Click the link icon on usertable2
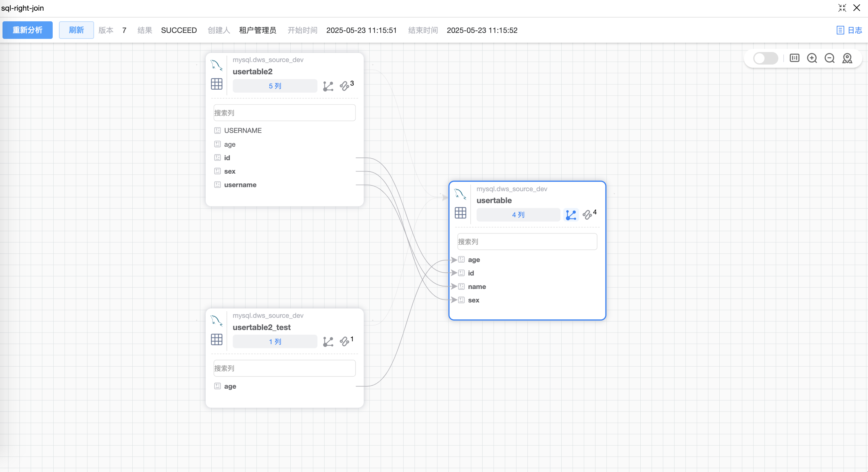The height and width of the screenshot is (472, 868). pos(344,86)
